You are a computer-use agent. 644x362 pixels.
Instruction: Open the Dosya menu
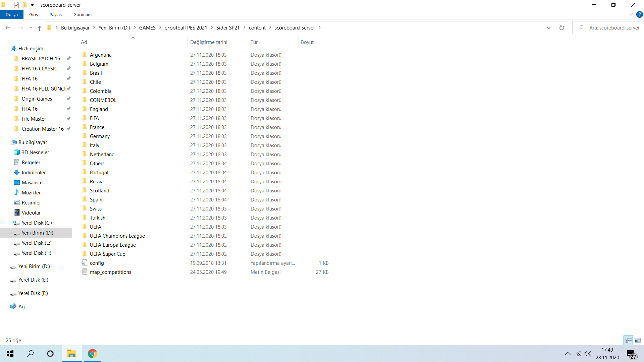point(12,14)
